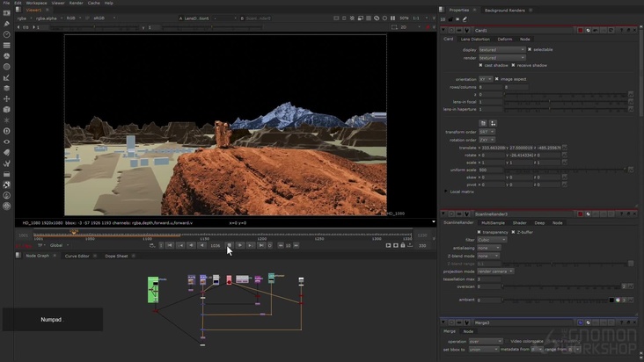Click the red node in Node Graph

click(229, 279)
